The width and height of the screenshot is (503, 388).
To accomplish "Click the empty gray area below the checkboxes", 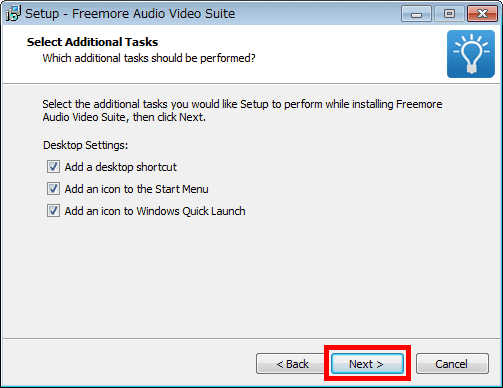I will pos(250,277).
